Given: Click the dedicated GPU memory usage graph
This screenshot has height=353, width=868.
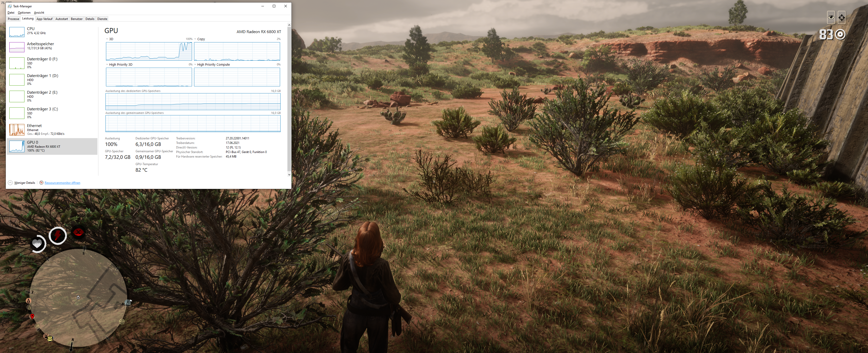Looking at the screenshot, I should tap(193, 102).
